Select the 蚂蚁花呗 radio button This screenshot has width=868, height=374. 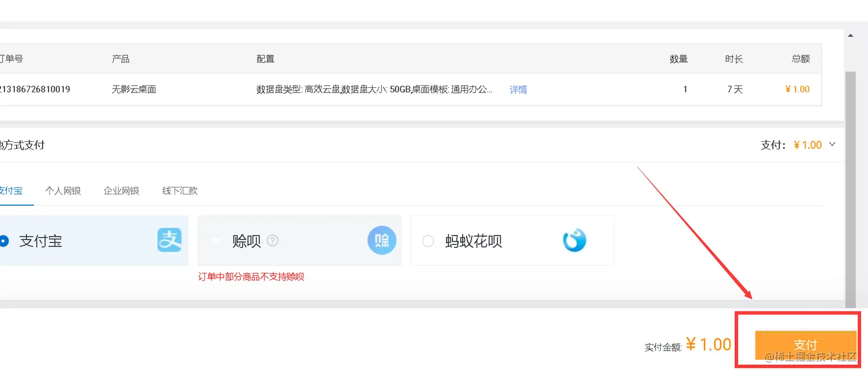(428, 241)
